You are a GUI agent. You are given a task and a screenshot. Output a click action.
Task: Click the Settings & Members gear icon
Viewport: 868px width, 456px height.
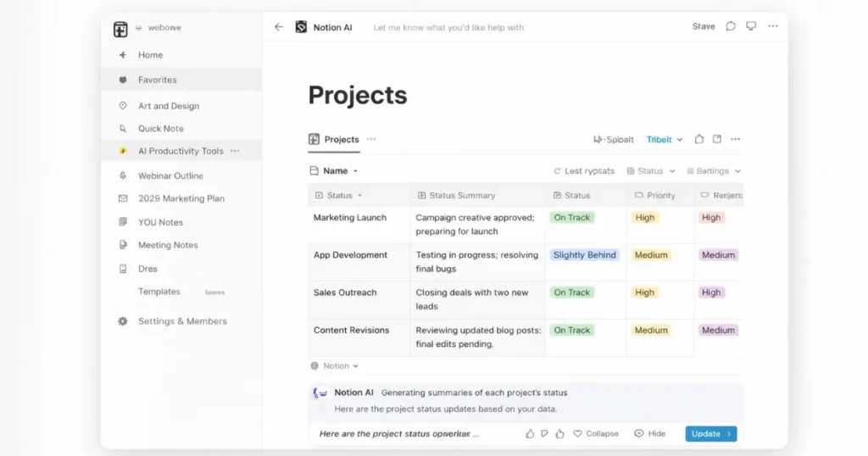pyautogui.click(x=123, y=321)
